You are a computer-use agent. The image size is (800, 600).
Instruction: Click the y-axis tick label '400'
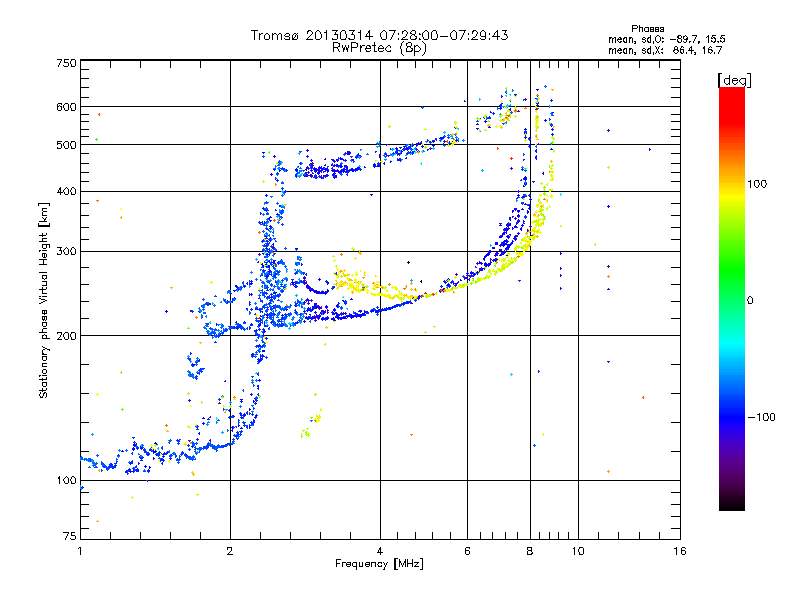tap(66, 191)
